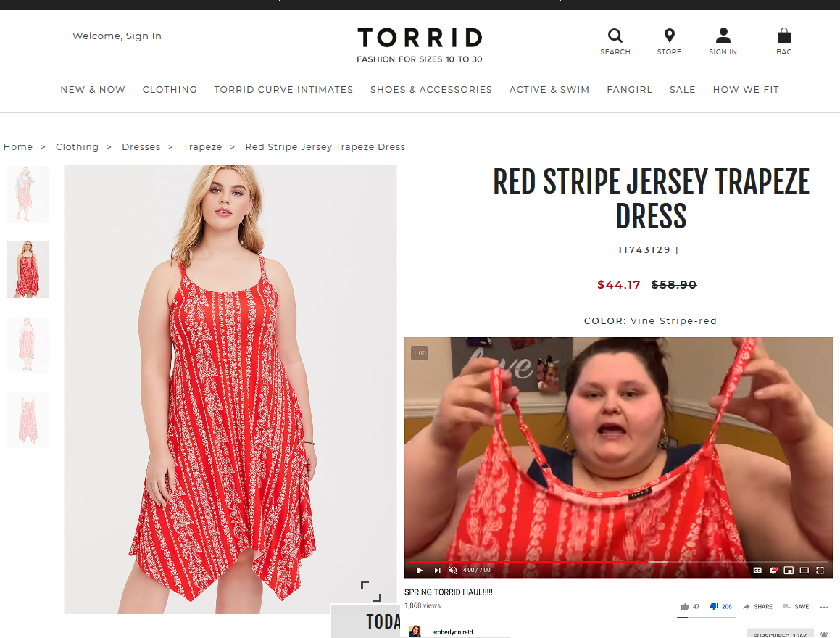Go to Dresses breadcrumb link
840x638 pixels.
pos(141,146)
